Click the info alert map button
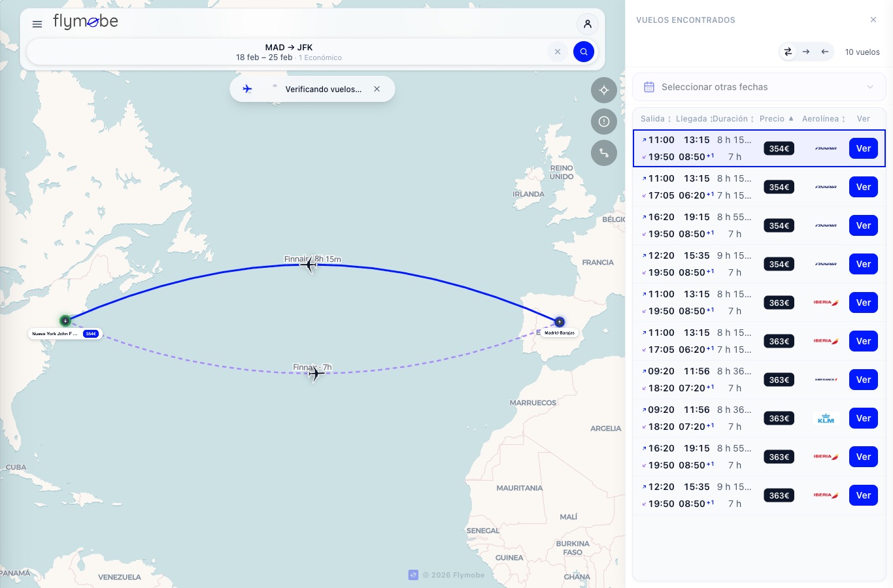 coord(604,122)
